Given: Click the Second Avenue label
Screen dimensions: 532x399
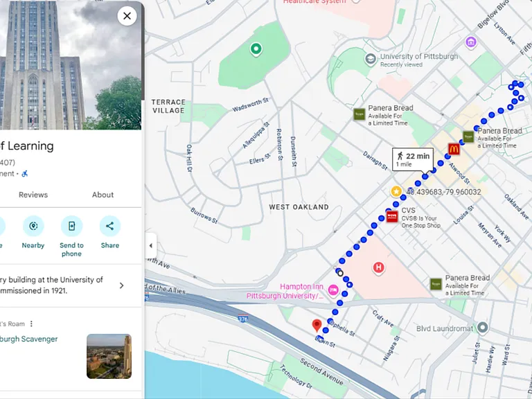Looking at the screenshot, I should point(321,371).
